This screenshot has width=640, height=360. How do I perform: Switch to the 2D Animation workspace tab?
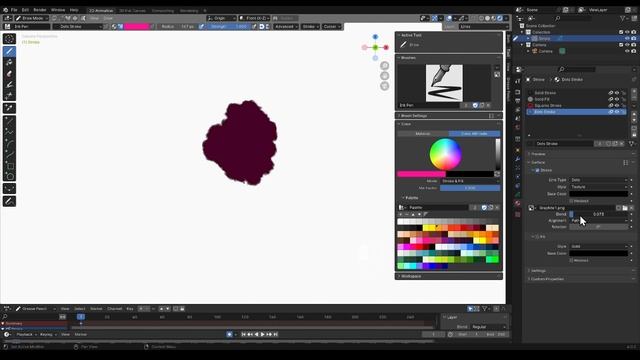click(101, 11)
